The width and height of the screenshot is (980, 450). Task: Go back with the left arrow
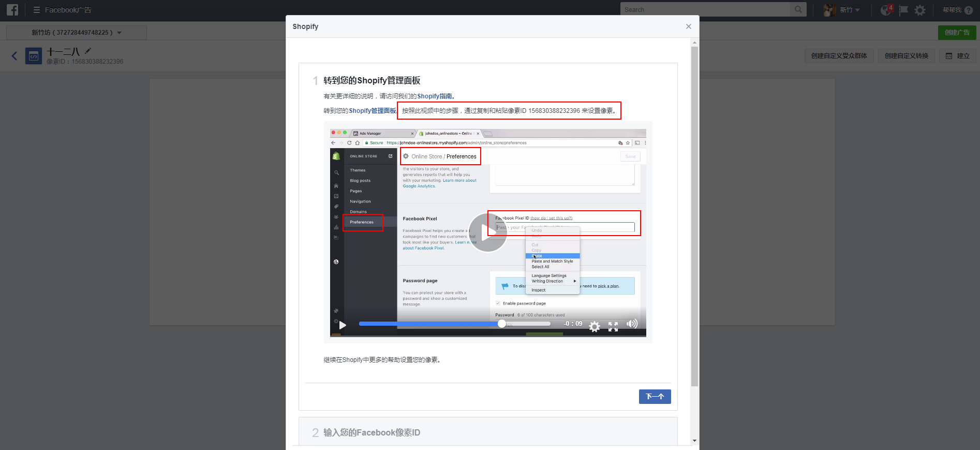[14, 56]
